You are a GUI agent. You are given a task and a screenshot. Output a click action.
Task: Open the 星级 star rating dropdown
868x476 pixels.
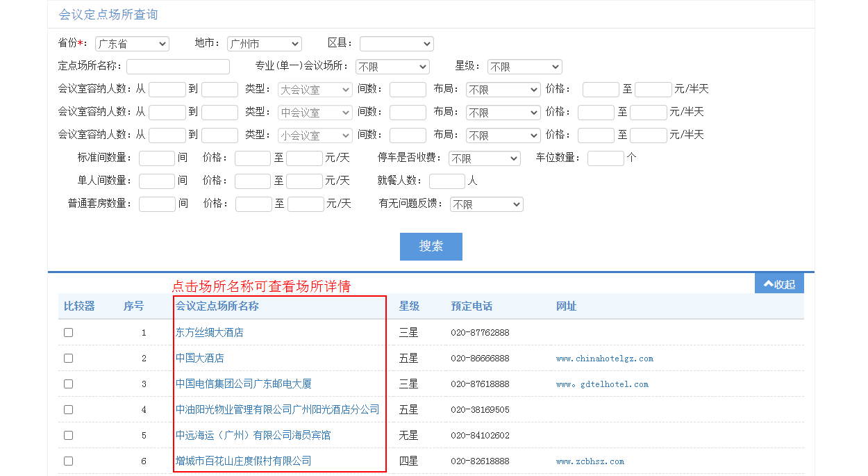pos(524,67)
